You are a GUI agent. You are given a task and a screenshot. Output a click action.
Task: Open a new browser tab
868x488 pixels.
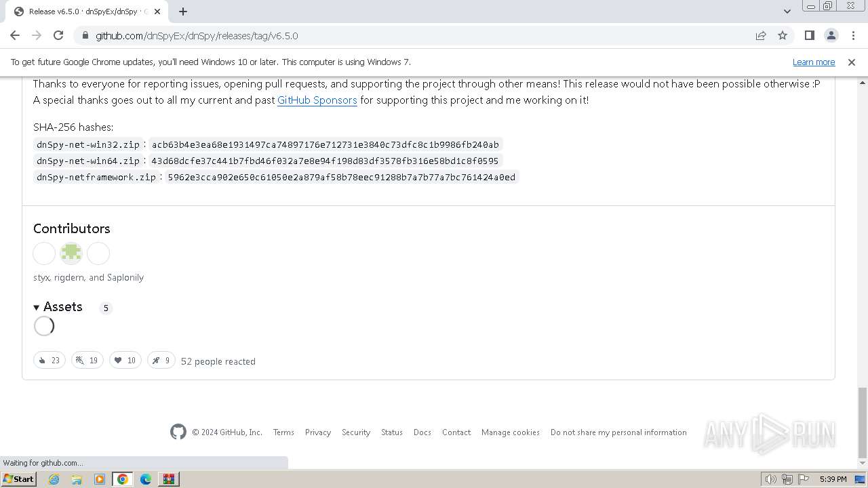183,12
